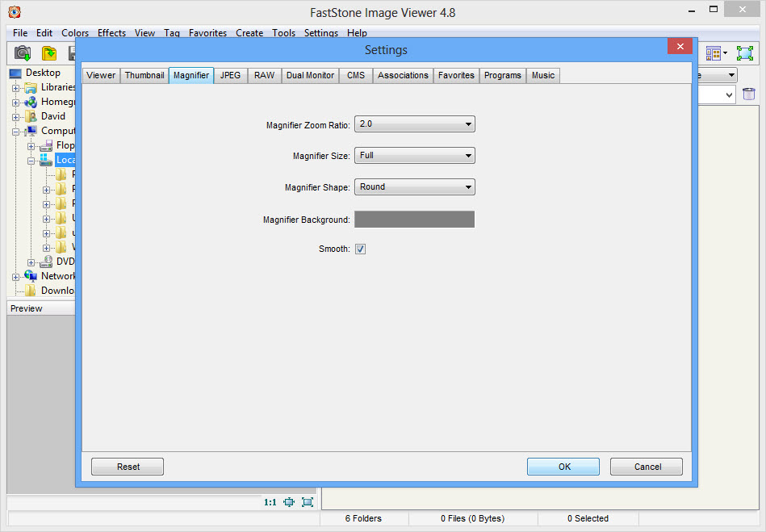766x532 pixels.
Task: Expand the DVD drive node
Action: pos(31,263)
